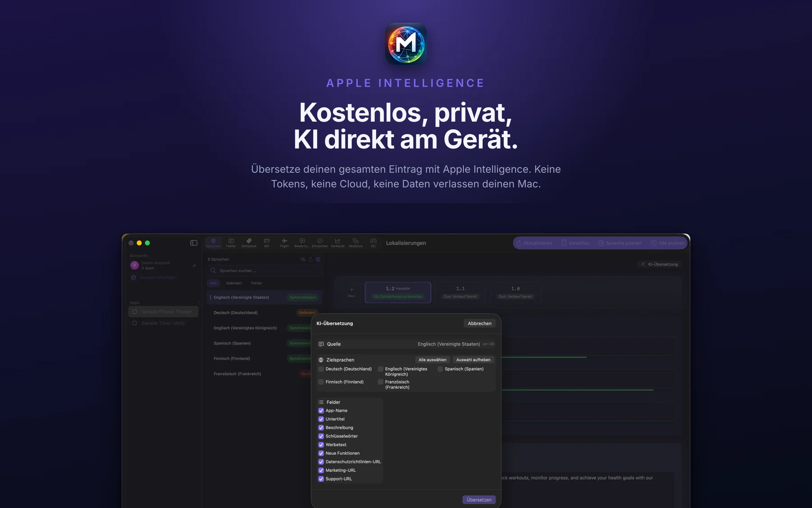Click the list options icon beside 6 Sprachen

coord(303,259)
